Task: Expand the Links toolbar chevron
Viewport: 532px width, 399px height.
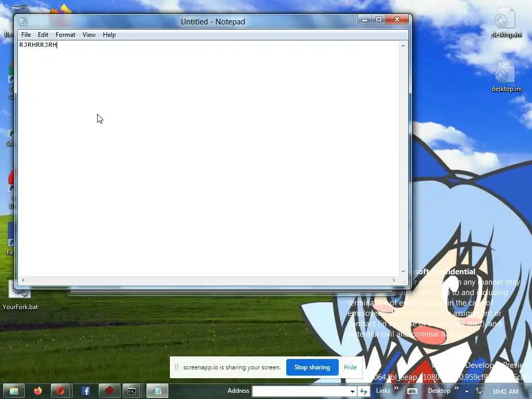Action: pos(396,388)
